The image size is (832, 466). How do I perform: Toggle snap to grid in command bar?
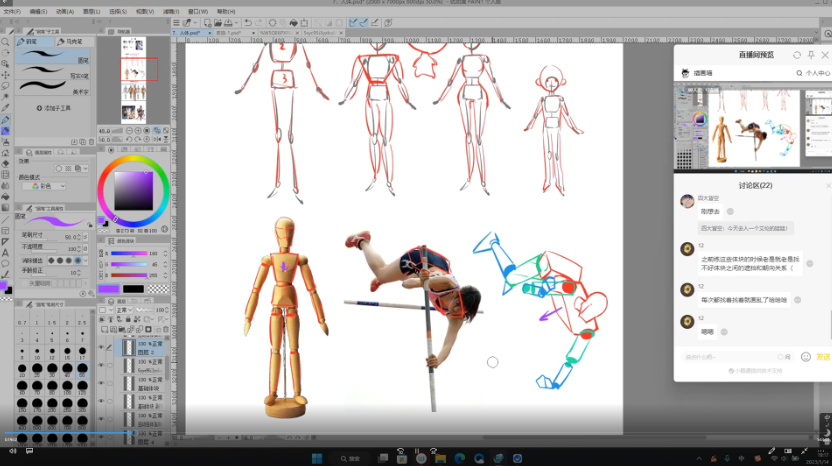(375, 23)
